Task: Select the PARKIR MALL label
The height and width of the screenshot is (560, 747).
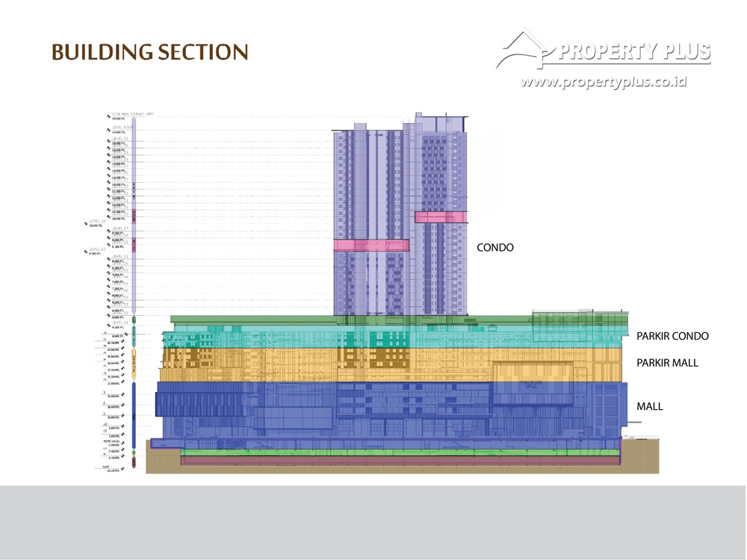Action: 667,363
